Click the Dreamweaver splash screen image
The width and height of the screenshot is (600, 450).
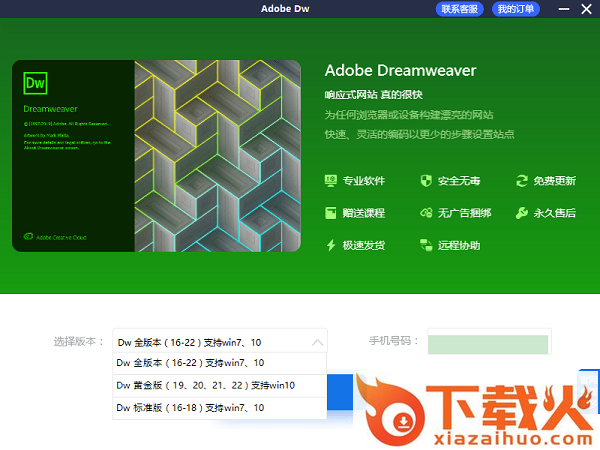point(215,155)
